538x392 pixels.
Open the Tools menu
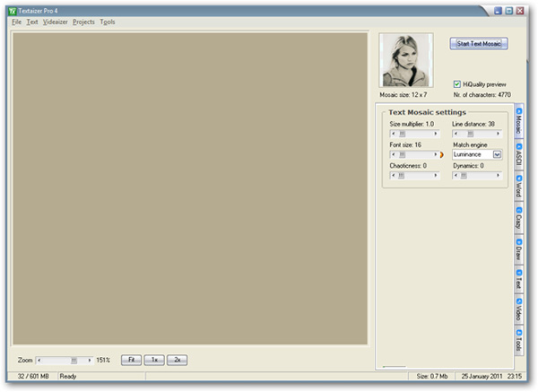[107, 22]
